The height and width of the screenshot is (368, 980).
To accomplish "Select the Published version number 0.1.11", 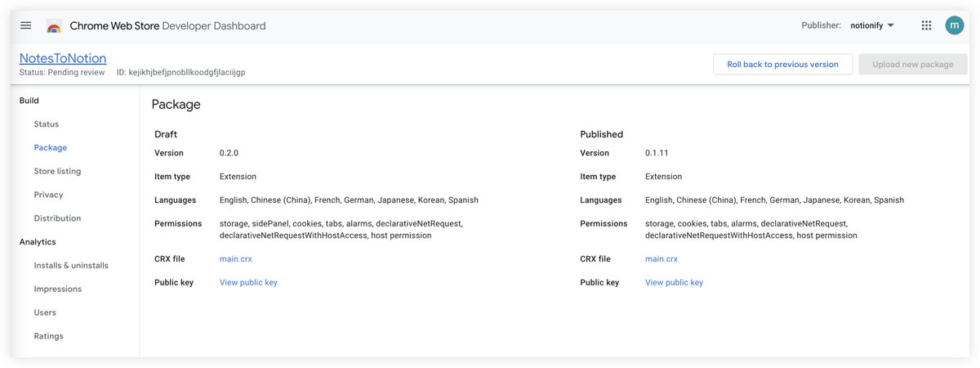I will click(657, 153).
